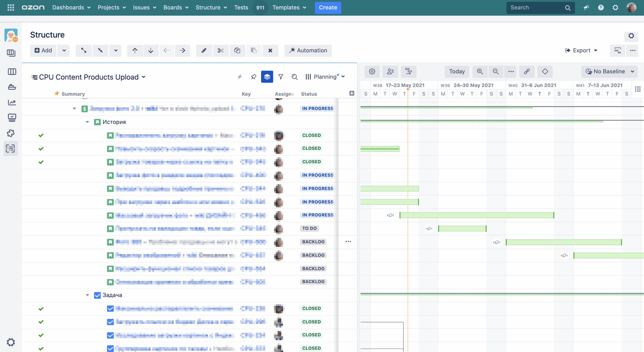Viewport: 644px width, 352px height.
Task: Cut the selected issue using the scissors icon
Action: (221, 51)
